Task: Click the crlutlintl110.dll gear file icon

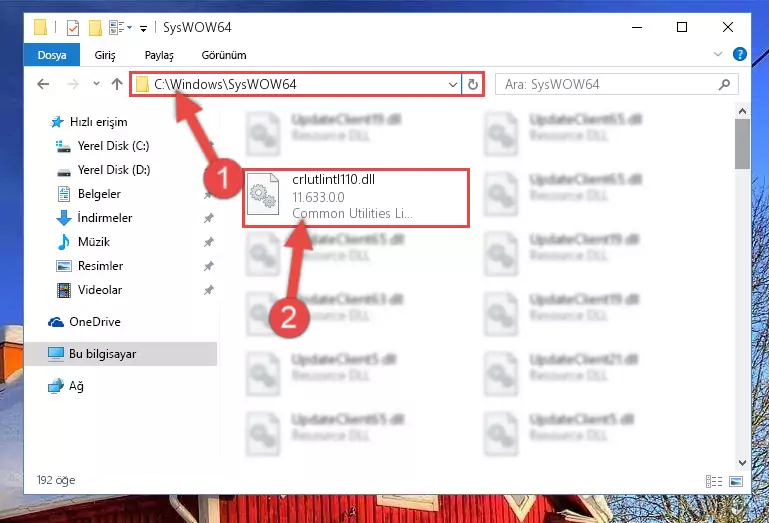Action: [x=263, y=194]
